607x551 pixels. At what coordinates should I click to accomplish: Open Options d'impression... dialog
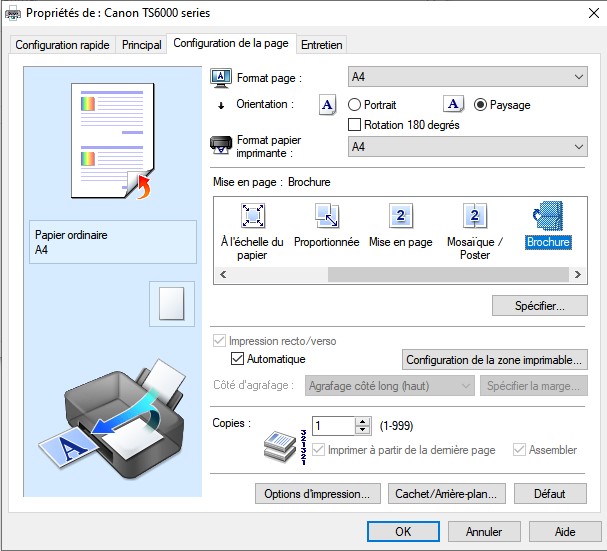click(x=317, y=494)
